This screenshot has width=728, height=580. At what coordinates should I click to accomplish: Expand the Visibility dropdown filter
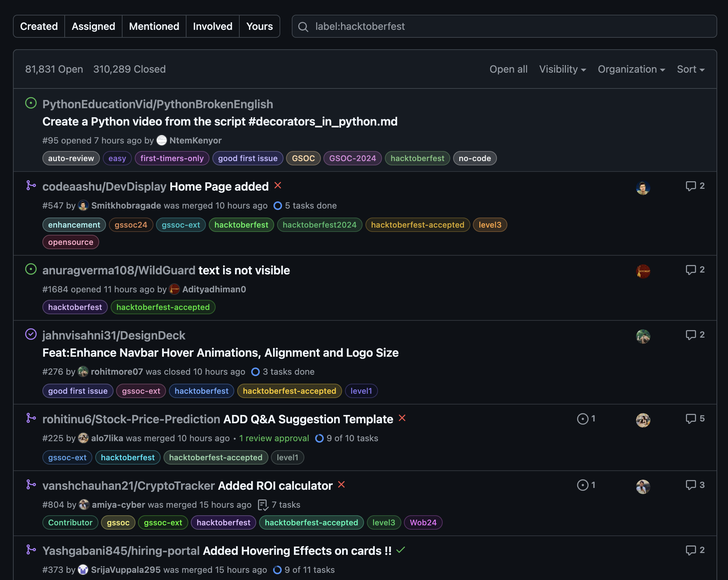pos(562,69)
